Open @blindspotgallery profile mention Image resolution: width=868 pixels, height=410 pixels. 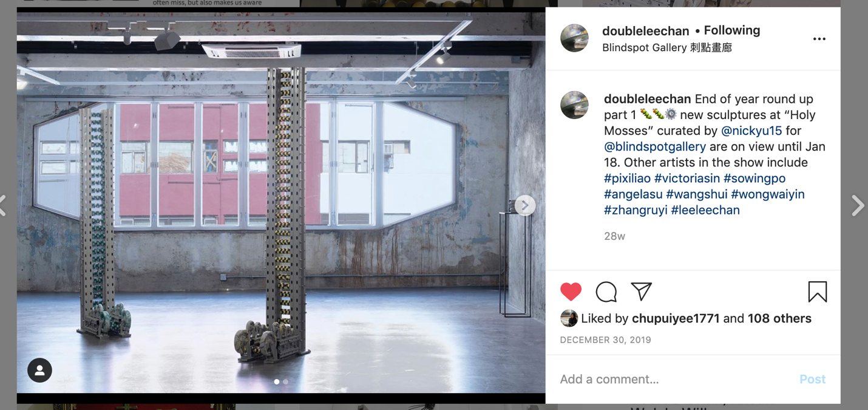click(x=655, y=146)
